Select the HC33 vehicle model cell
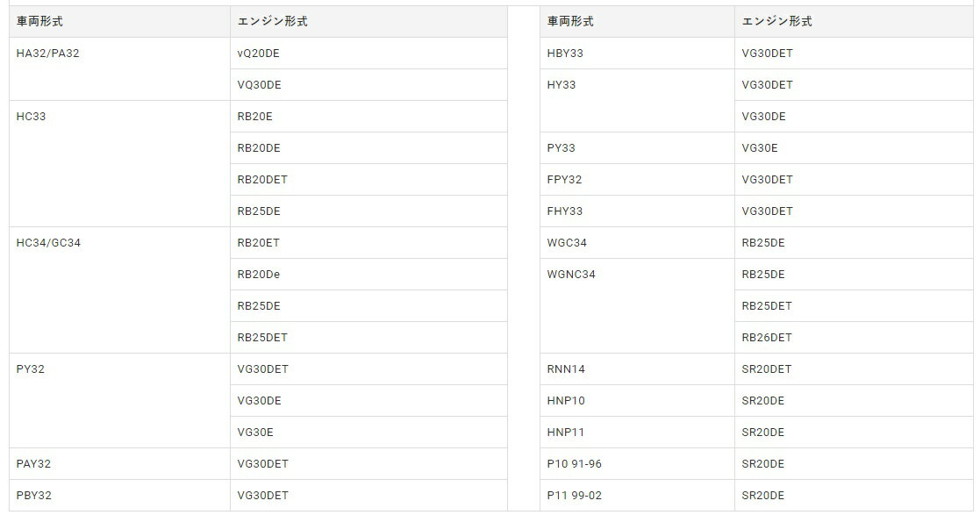 [x=32, y=117]
